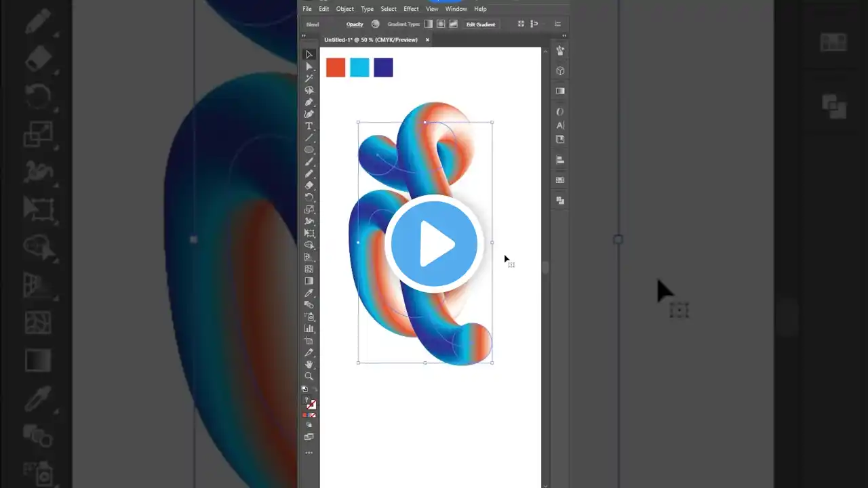Image resolution: width=868 pixels, height=488 pixels.
Task: Click the fill and stroke indicator
Action: tap(311, 404)
